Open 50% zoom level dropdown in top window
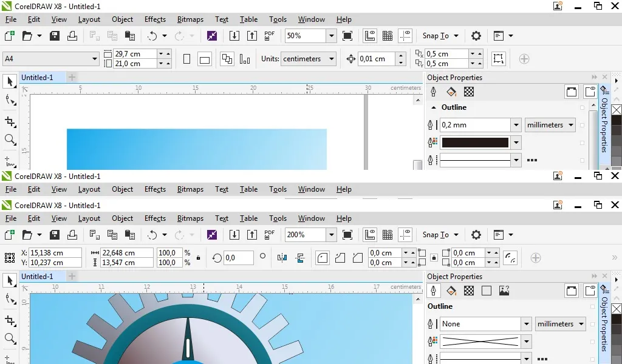 coord(332,36)
